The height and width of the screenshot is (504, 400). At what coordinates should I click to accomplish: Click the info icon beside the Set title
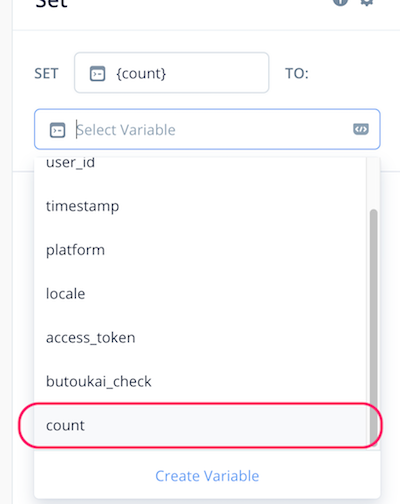click(x=340, y=2)
